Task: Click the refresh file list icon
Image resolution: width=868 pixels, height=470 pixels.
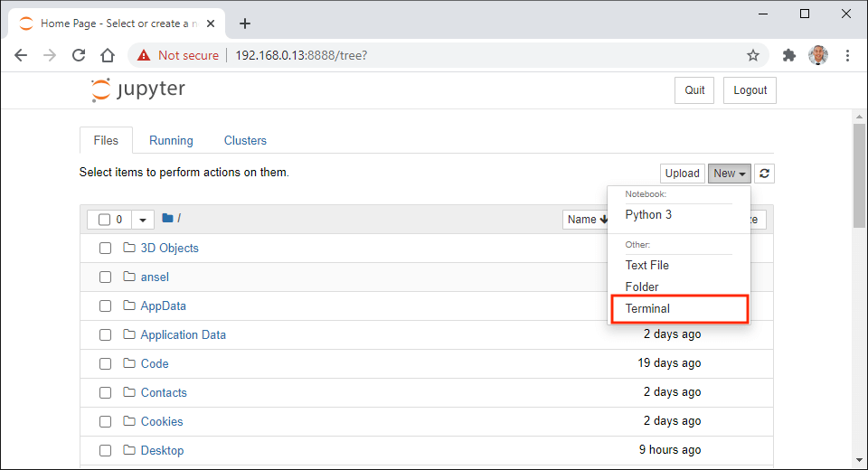Action: [765, 174]
